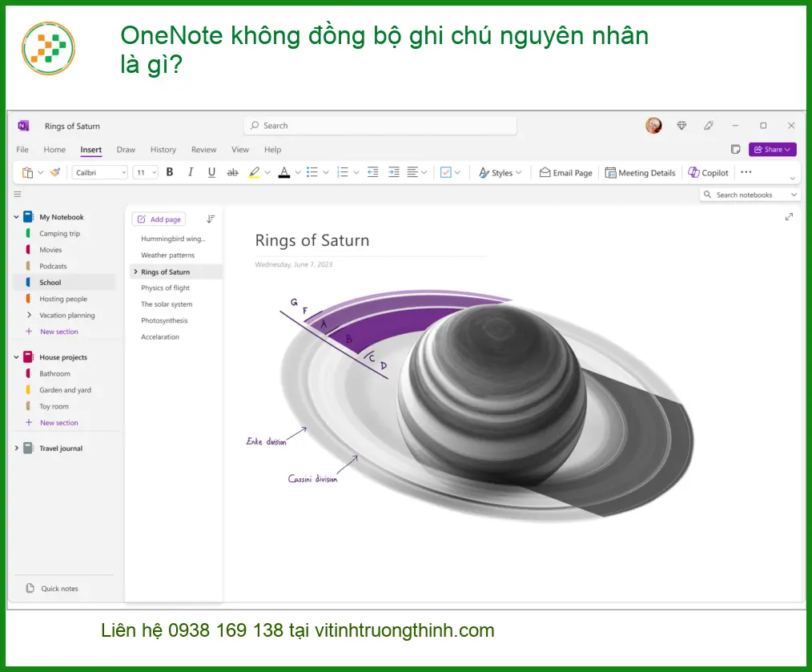Viewport: 812px width, 672px height.
Task: Open the File menu
Action: pyautogui.click(x=22, y=149)
